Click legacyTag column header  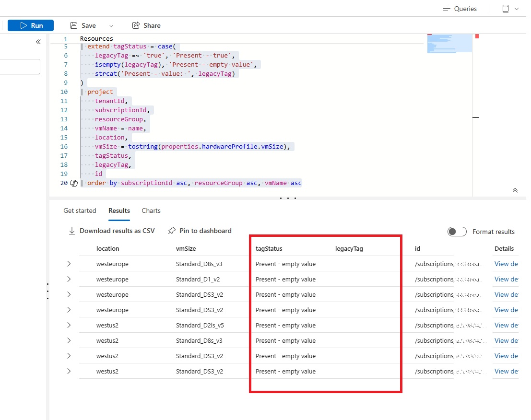pos(349,248)
